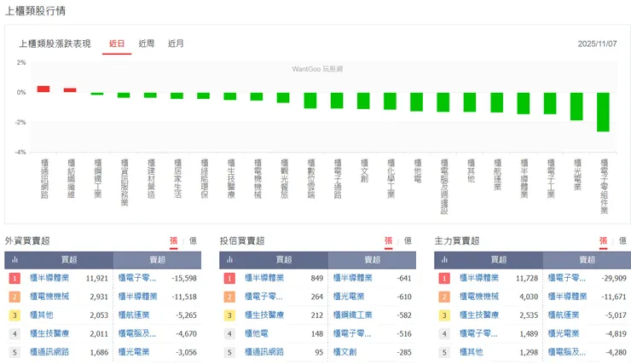Open 櫃半導體業 link beside 849 in 投信
631x364 pixels.
click(x=264, y=278)
